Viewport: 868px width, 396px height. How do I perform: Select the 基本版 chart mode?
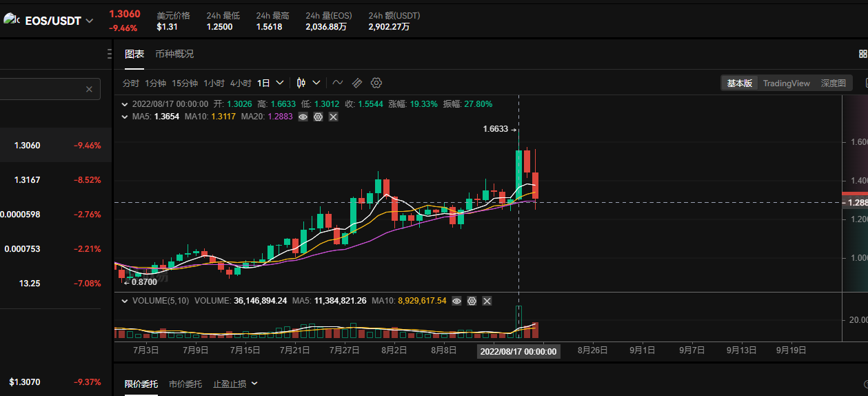point(740,83)
